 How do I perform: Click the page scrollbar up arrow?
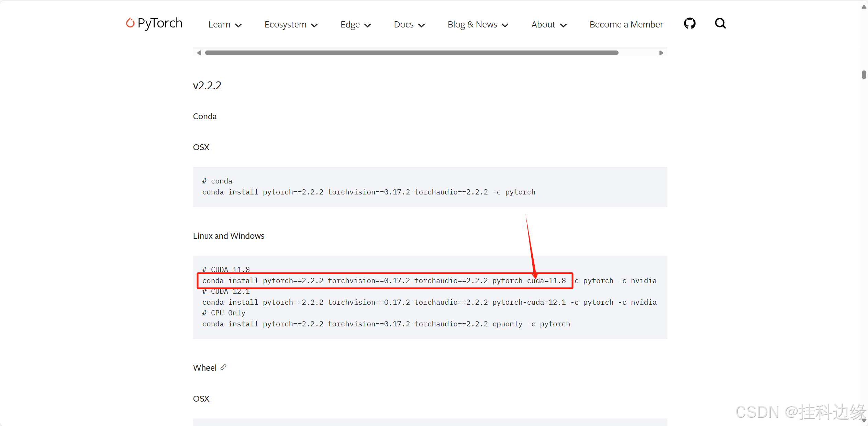[864, 7]
